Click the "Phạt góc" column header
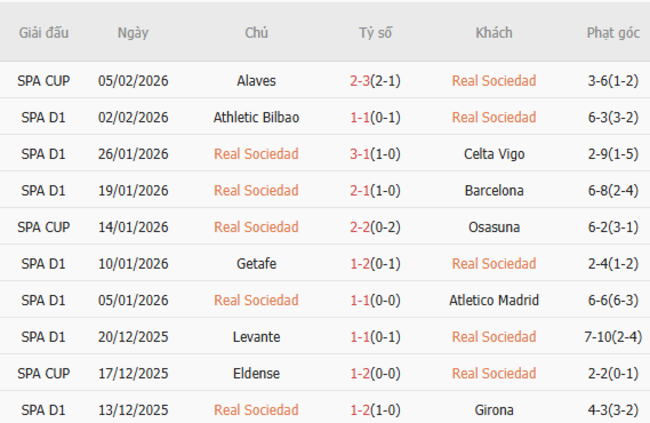Viewport: 650px width, 423px height. pyautogui.click(x=613, y=33)
